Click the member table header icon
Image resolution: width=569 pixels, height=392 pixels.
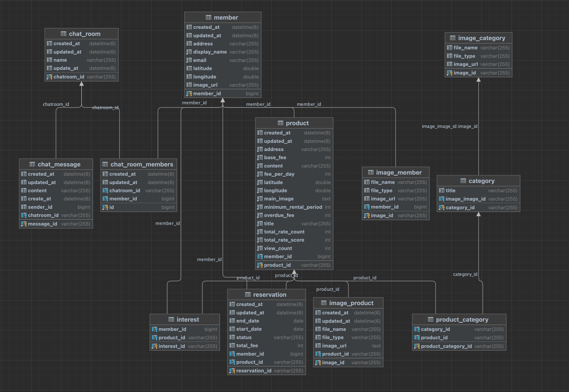(209, 17)
